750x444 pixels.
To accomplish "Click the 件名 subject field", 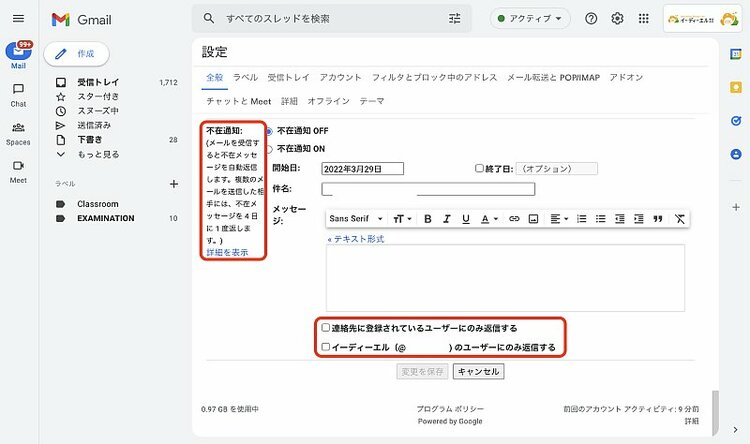I will (x=428, y=189).
